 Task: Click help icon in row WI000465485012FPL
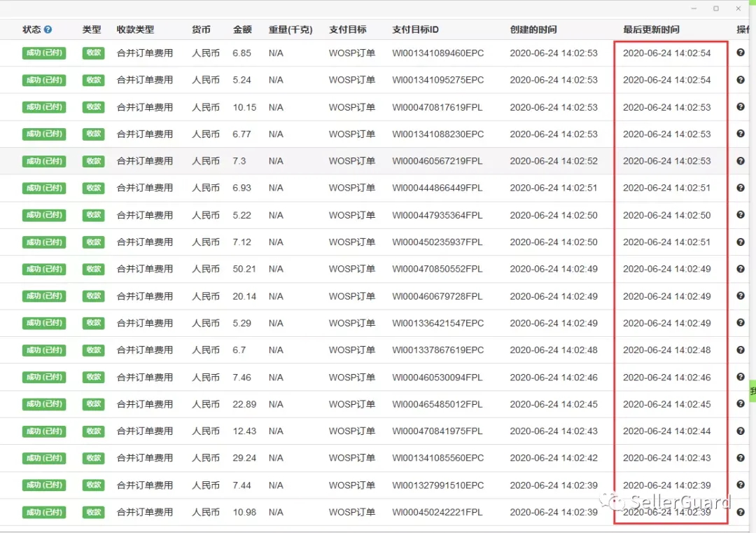(x=741, y=403)
